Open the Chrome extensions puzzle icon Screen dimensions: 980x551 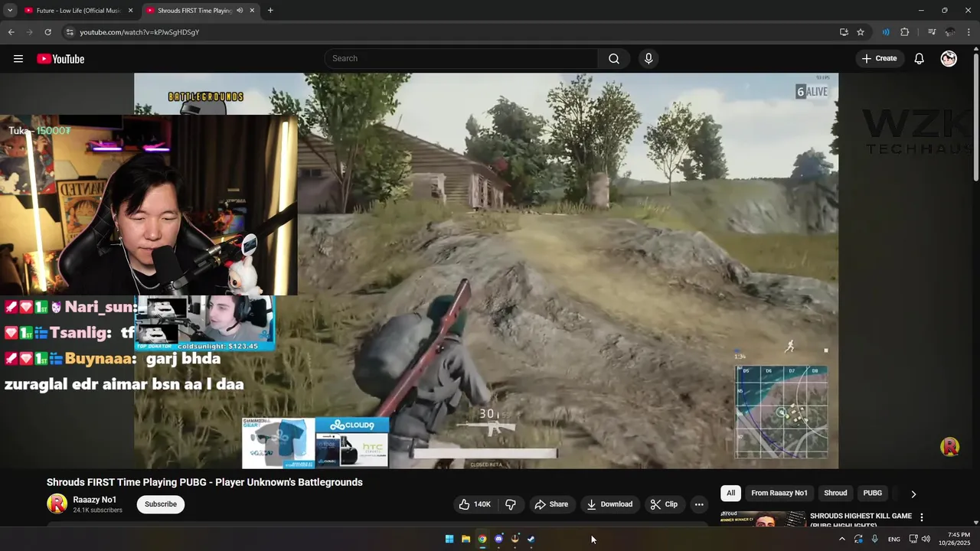point(904,32)
